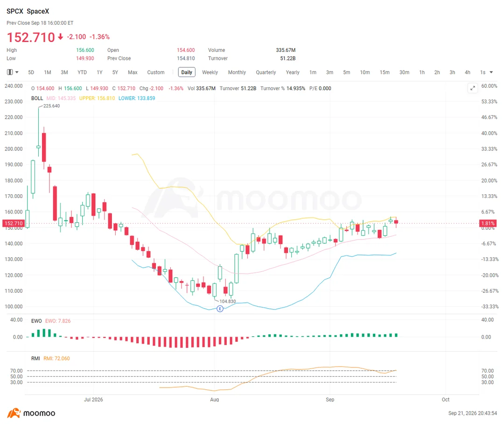Switch to Quarterly candle interval

pos(266,72)
